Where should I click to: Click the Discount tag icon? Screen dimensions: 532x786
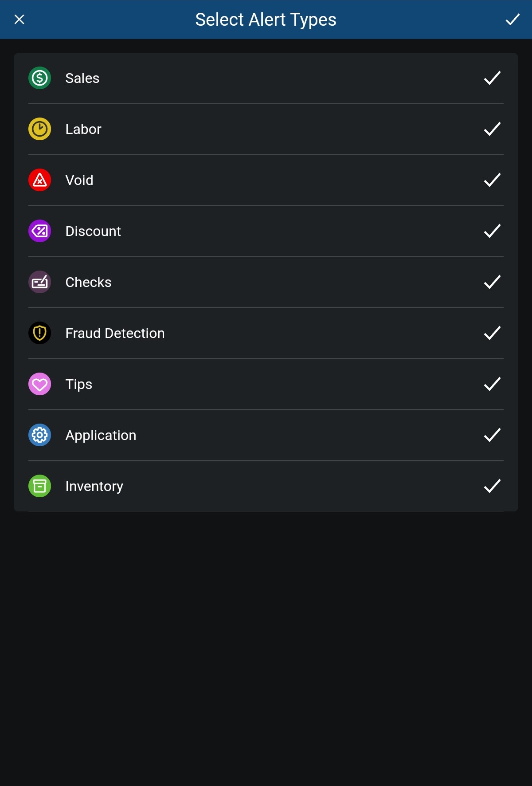pos(39,231)
